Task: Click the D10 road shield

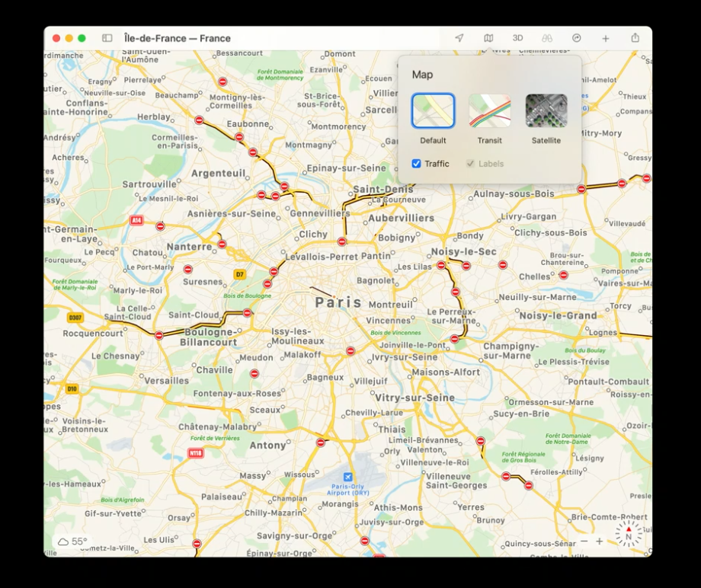Action: pyautogui.click(x=72, y=388)
